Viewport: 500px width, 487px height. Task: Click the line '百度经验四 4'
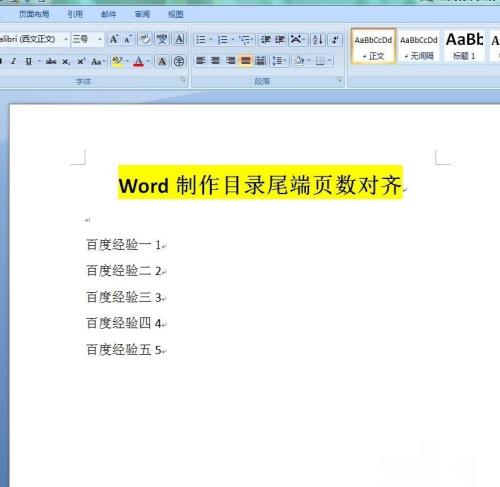[124, 323]
